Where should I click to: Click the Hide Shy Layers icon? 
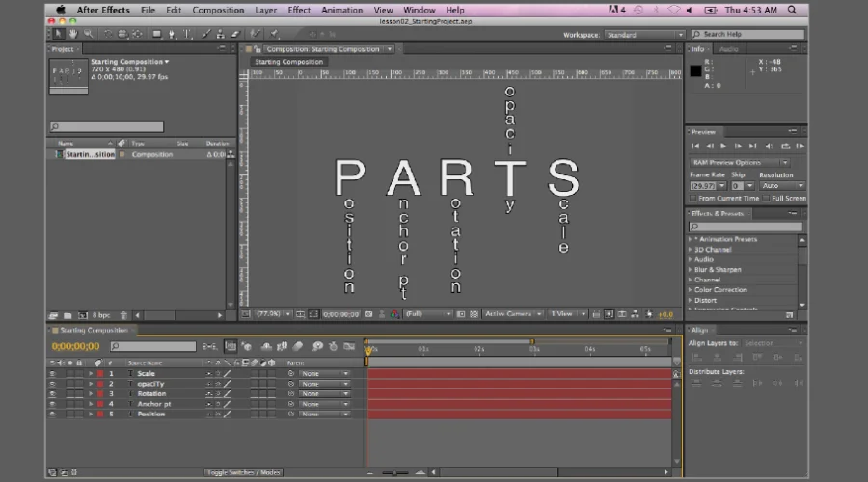pyautogui.click(x=266, y=346)
